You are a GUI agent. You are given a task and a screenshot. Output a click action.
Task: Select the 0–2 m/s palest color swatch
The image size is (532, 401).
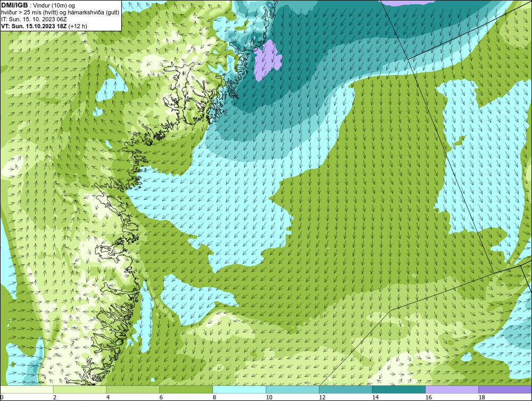27,389
